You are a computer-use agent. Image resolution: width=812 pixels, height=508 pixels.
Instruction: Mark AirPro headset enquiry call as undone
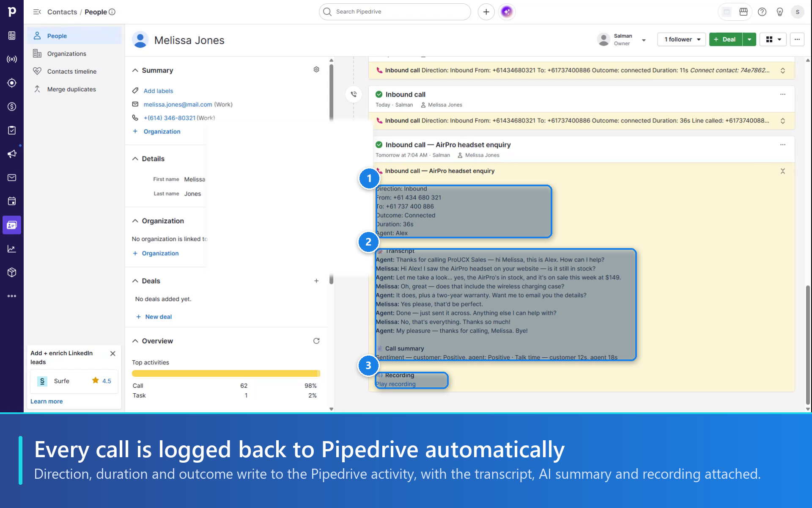click(379, 145)
